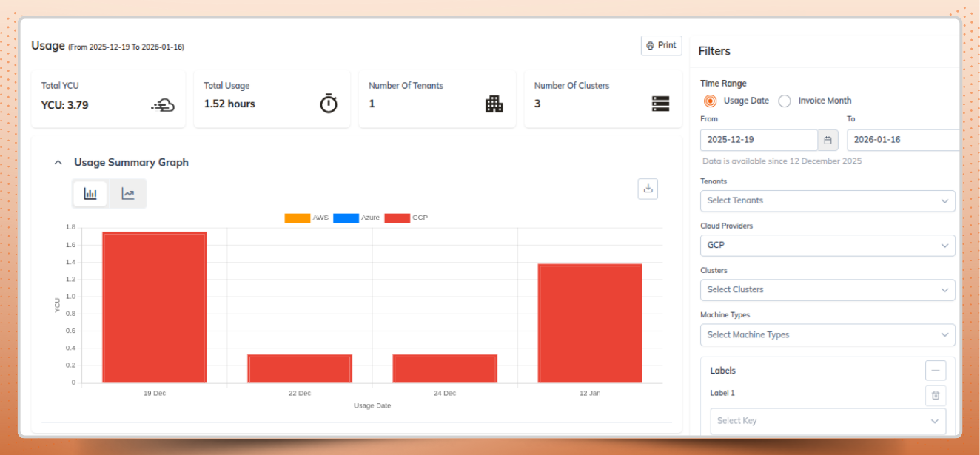The height and width of the screenshot is (455, 980).
Task: Open the Select Machine Types dropdown
Action: point(828,334)
